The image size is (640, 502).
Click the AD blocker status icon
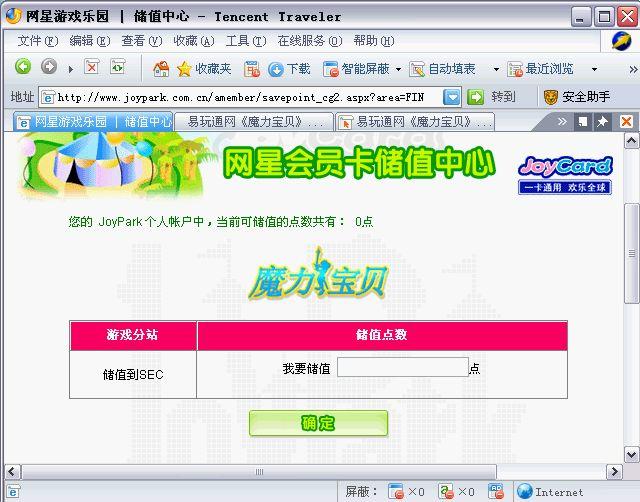click(x=496, y=491)
